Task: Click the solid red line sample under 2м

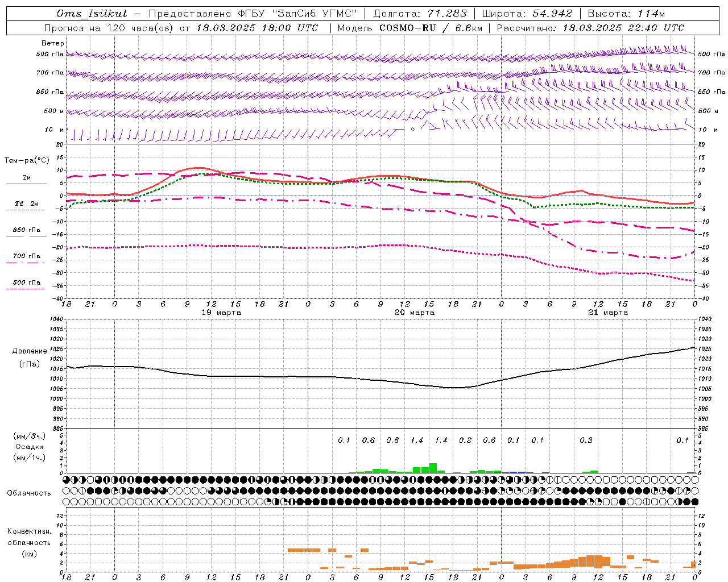Action: tap(26, 184)
